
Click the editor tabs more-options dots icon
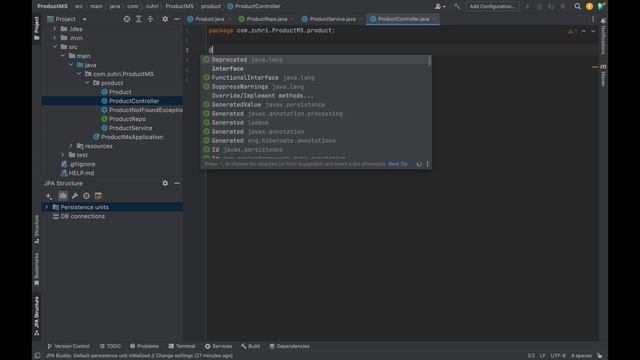[x=593, y=19]
